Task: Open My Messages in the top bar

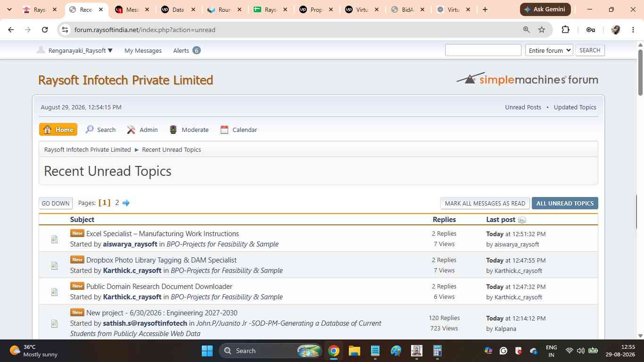Action: pos(143,50)
